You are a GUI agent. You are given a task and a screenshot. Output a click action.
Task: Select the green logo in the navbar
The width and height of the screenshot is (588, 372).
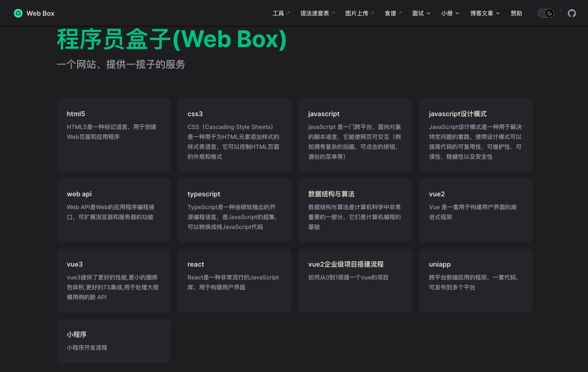click(18, 13)
